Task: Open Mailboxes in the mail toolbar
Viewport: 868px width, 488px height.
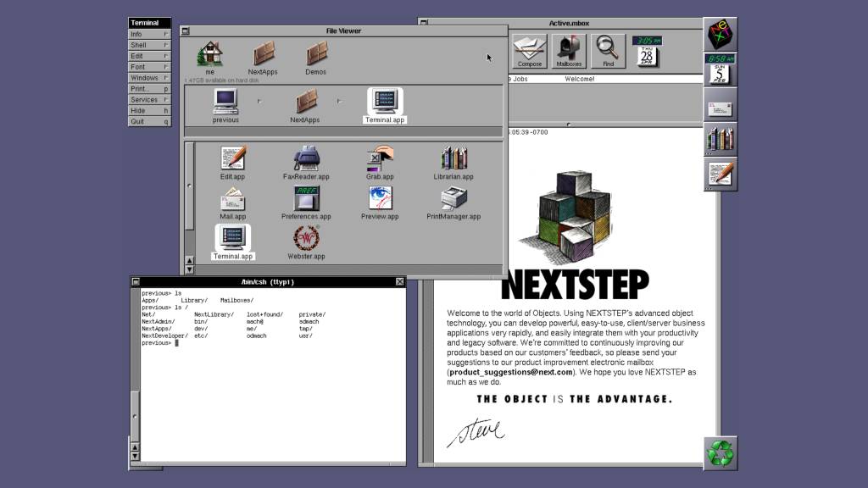Action: click(x=569, y=51)
